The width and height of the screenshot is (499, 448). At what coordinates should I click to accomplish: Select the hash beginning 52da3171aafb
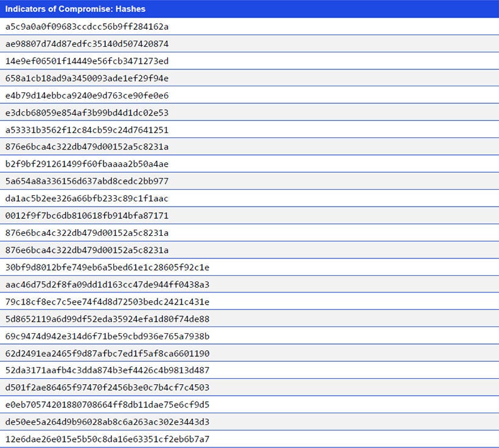[x=107, y=370]
